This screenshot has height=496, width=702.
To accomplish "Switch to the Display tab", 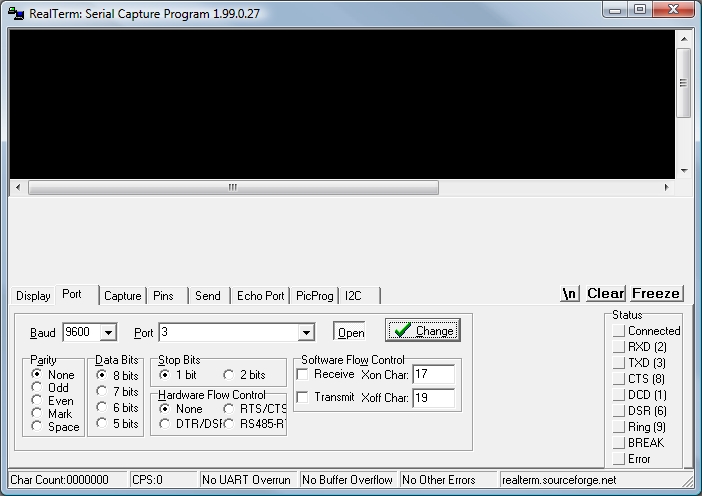I will (x=33, y=296).
